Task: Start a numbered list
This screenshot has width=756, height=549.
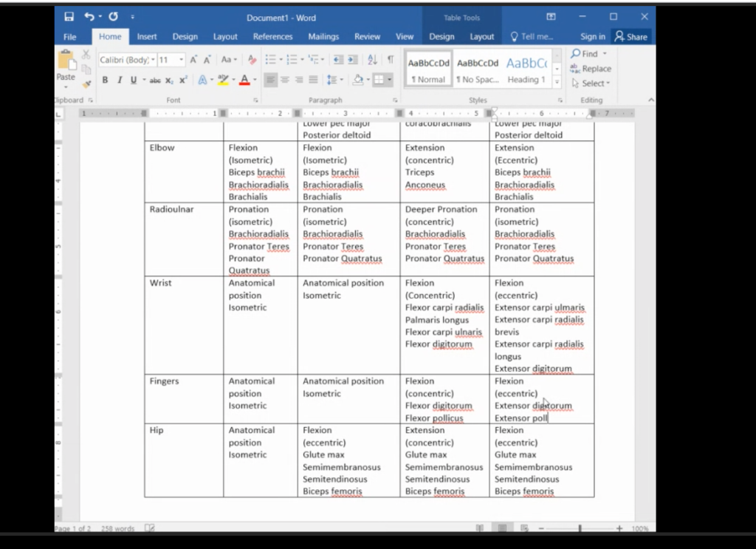Action: (292, 60)
